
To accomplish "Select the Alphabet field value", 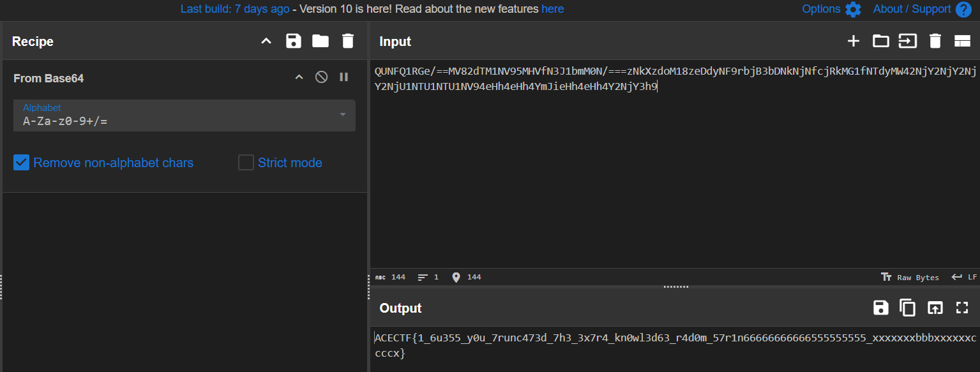I will pyautogui.click(x=65, y=121).
